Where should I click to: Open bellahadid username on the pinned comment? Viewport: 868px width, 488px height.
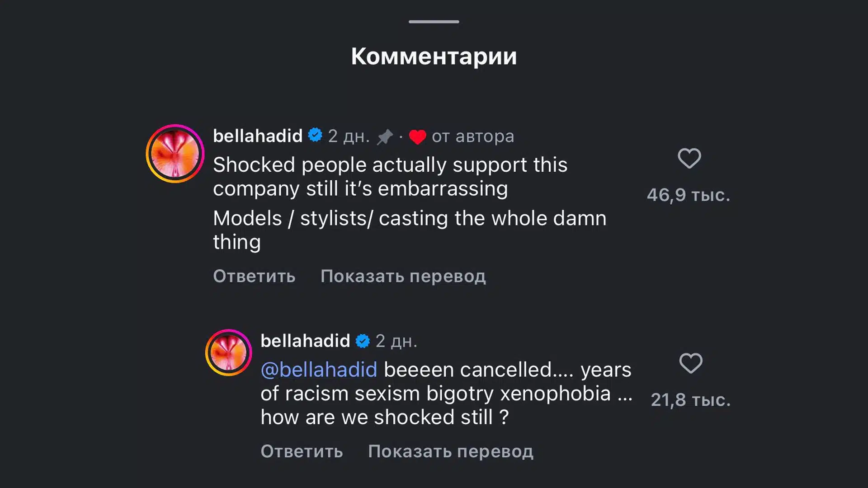click(x=258, y=136)
